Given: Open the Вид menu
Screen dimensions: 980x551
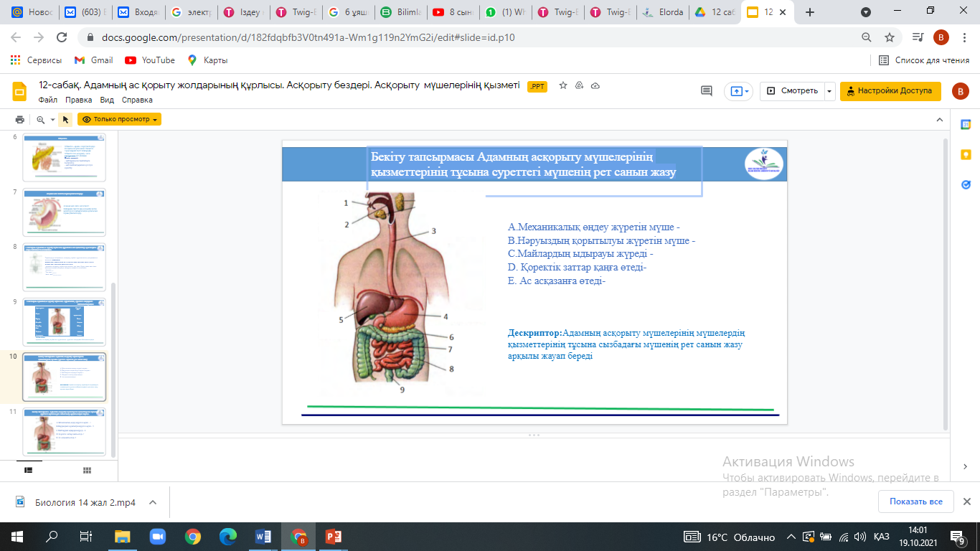Looking at the screenshot, I should pos(107,100).
